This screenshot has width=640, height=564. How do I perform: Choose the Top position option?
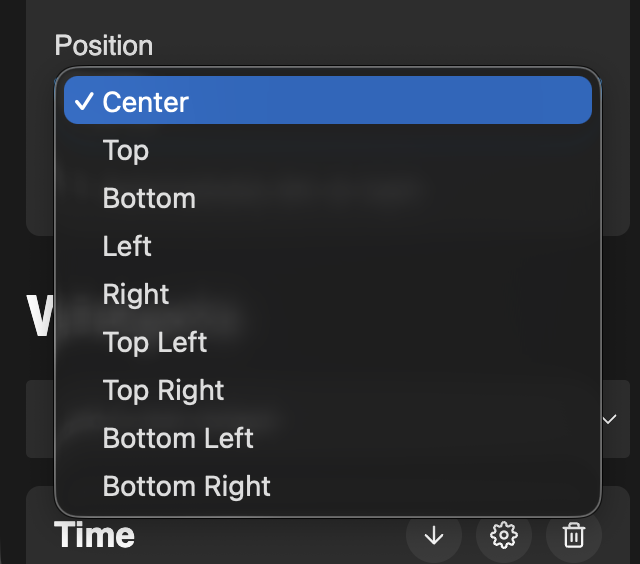point(126,150)
